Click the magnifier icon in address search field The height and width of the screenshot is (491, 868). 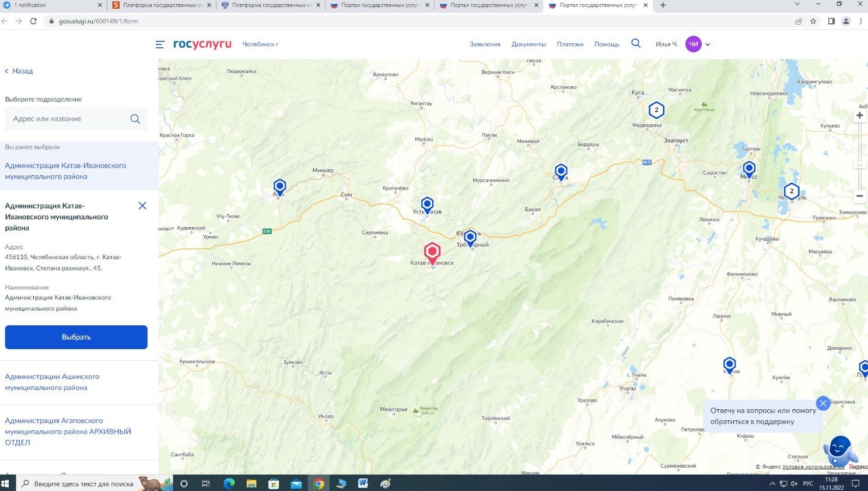pyautogui.click(x=135, y=119)
